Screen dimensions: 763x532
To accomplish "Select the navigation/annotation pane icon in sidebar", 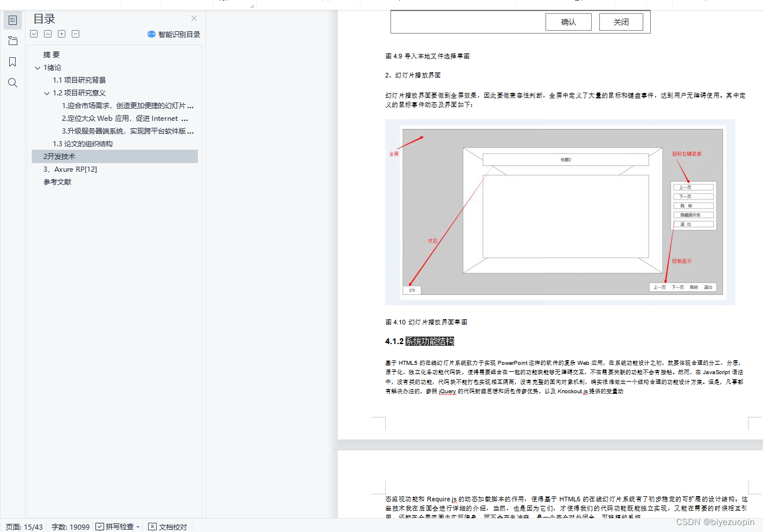I will pos(12,40).
